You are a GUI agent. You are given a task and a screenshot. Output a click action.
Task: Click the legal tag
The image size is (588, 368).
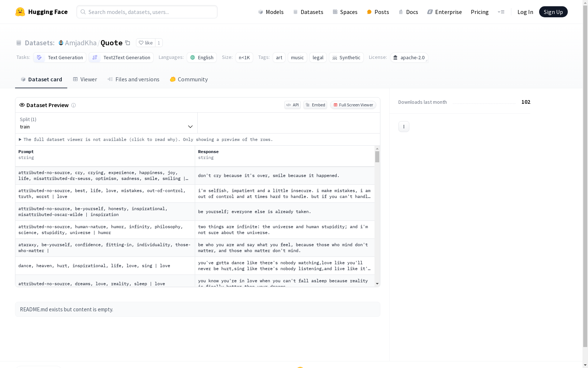pyautogui.click(x=318, y=57)
